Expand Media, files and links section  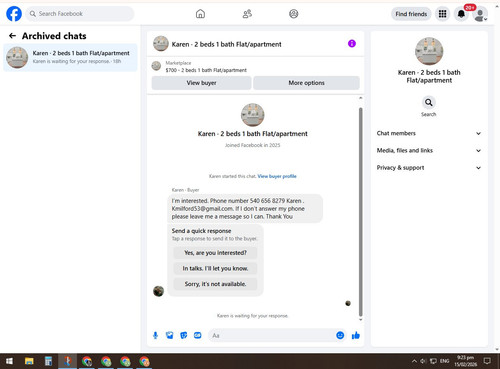coord(429,150)
